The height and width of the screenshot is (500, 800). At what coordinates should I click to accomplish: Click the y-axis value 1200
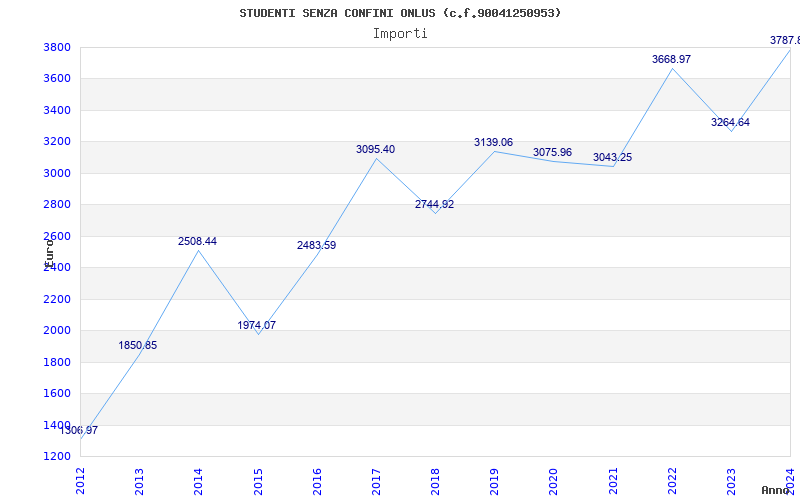point(57,456)
